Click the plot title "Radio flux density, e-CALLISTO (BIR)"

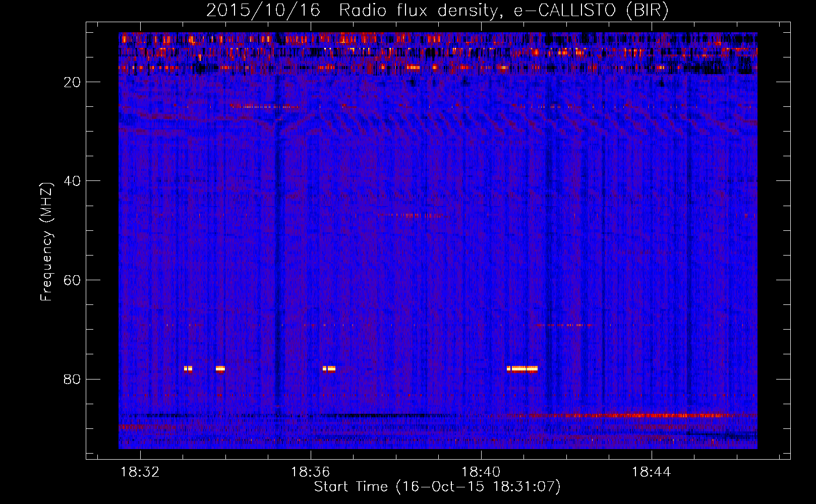pos(503,10)
